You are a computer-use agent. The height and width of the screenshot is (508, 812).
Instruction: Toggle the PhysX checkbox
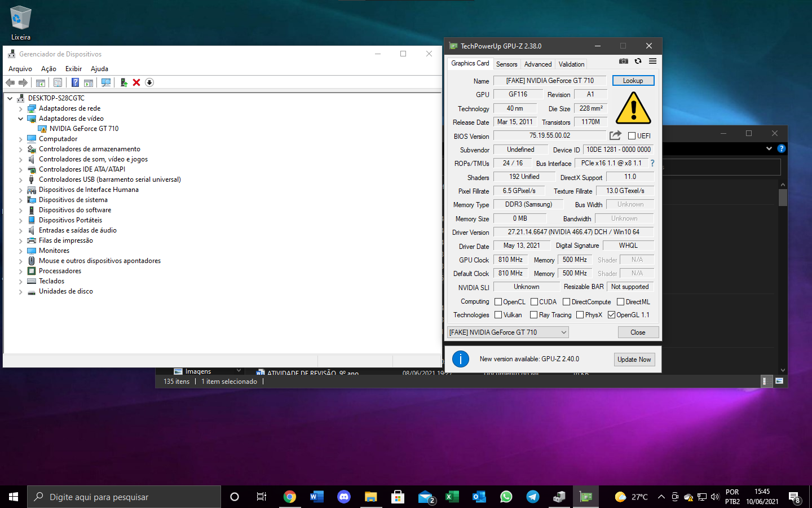click(580, 315)
